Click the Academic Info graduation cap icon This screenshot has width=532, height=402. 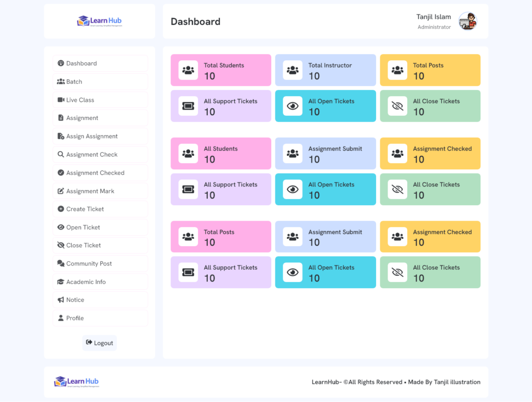click(61, 282)
